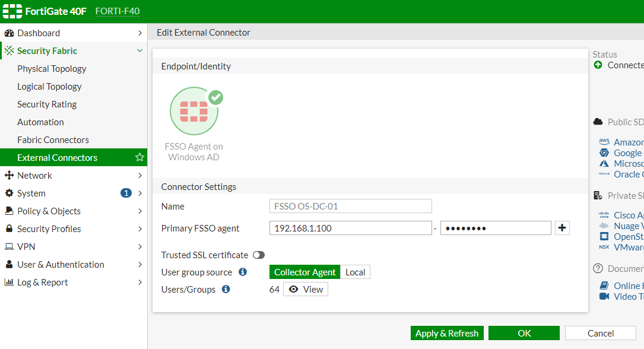Select Local as user group source
Screen dimensions: 644x349
(356, 272)
